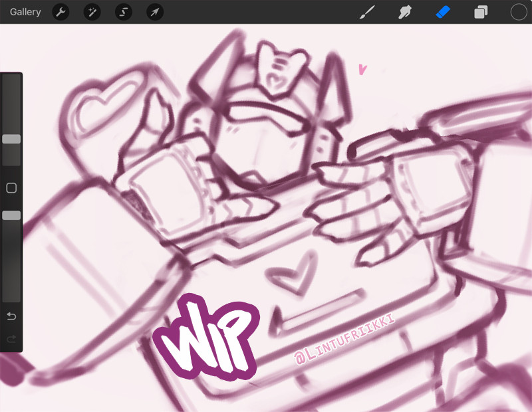Open the Actions wrench menu

click(x=61, y=12)
